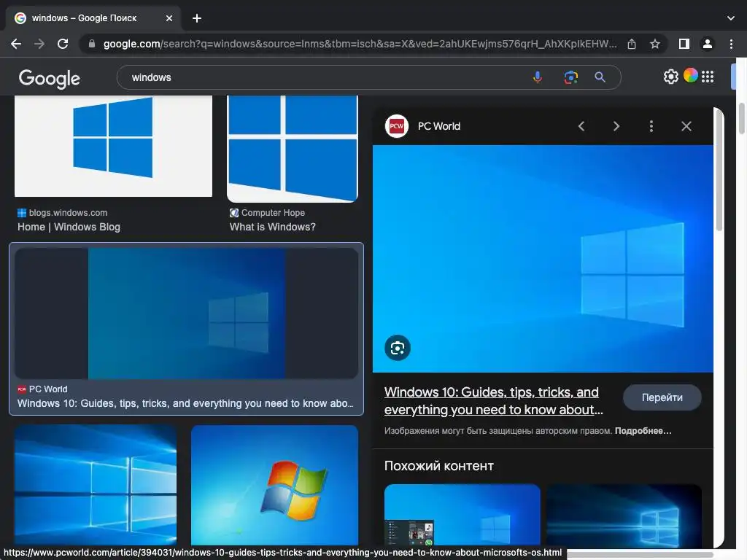Expand the tab search chevron

731,18
